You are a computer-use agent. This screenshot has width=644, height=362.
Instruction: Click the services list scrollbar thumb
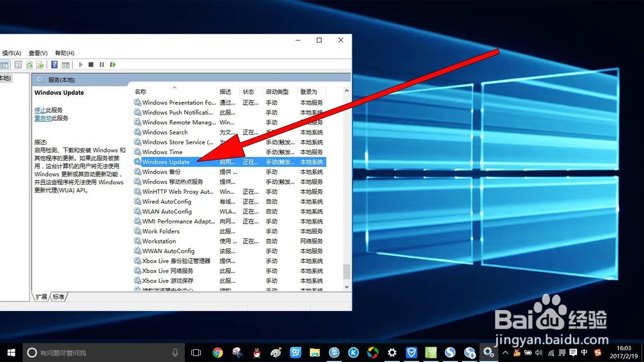coord(346,272)
